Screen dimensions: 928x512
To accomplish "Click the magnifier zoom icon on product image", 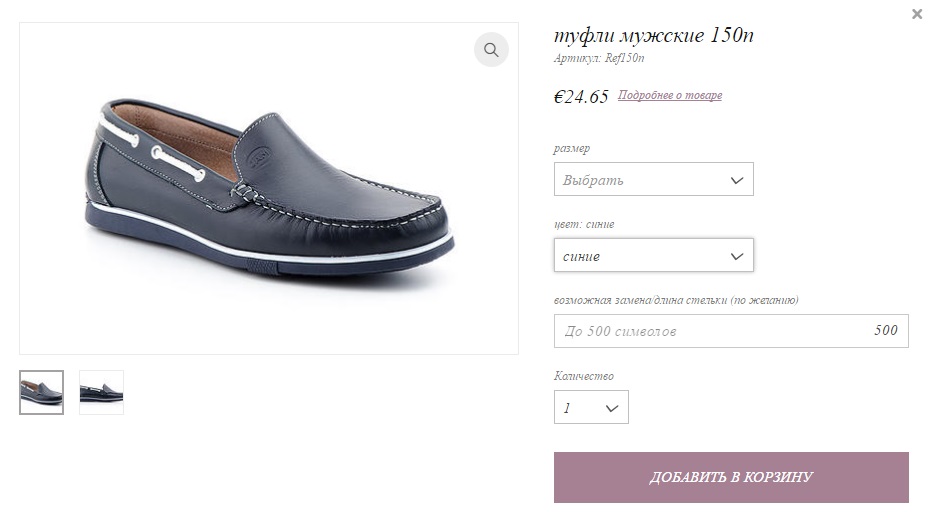I will (491, 50).
